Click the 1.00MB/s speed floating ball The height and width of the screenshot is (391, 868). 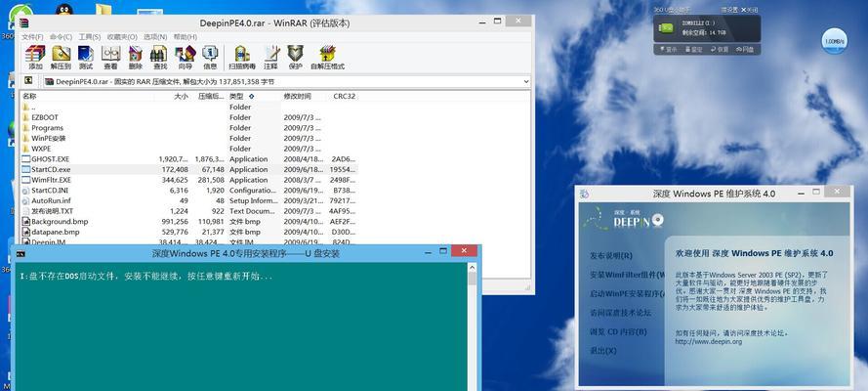(x=834, y=41)
